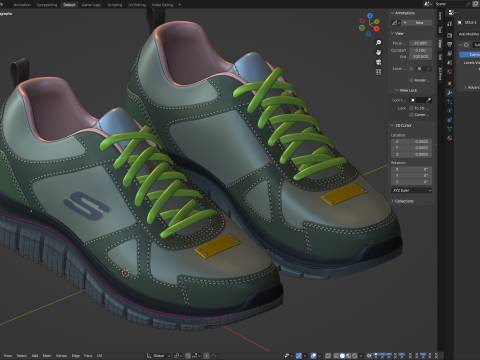Toggle Lock Camera to View checkbox
480x360 pixels.
[x=411, y=115]
